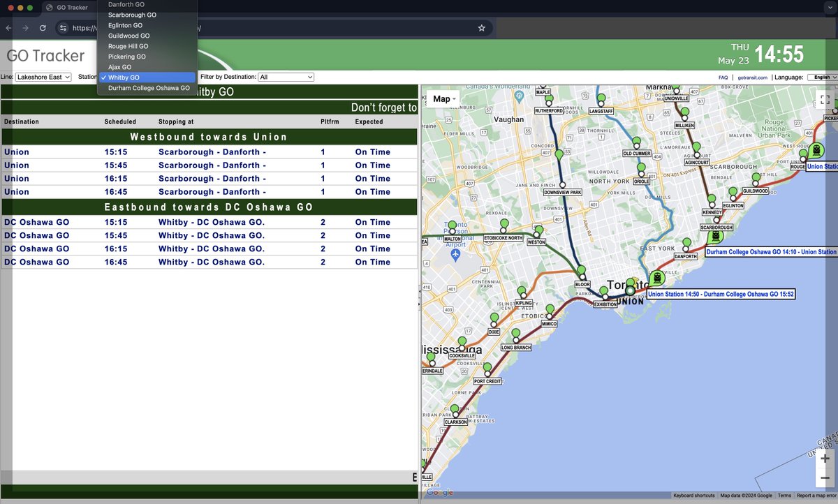Visit the gotransit.com link
Image resolution: width=838 pixels, height=504 pixels.
[x=753, y=77]
